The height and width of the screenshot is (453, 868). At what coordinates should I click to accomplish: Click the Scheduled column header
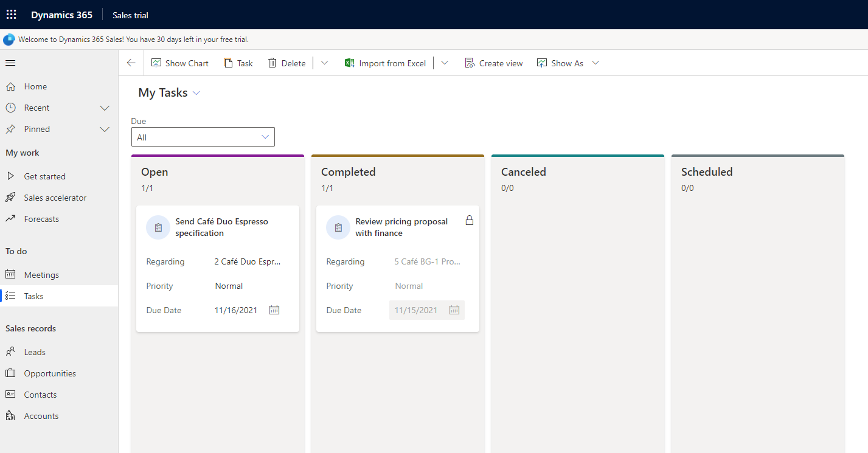click(x=707, y=172)
